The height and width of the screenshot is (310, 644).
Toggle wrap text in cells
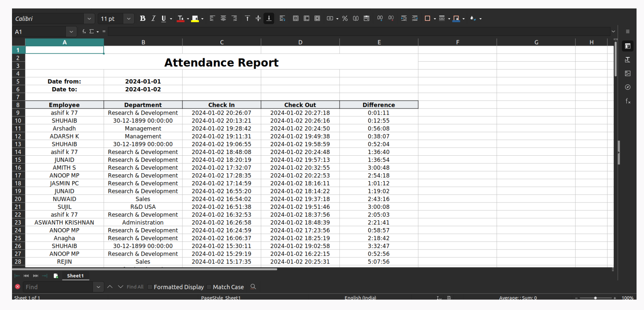[282, 19]
